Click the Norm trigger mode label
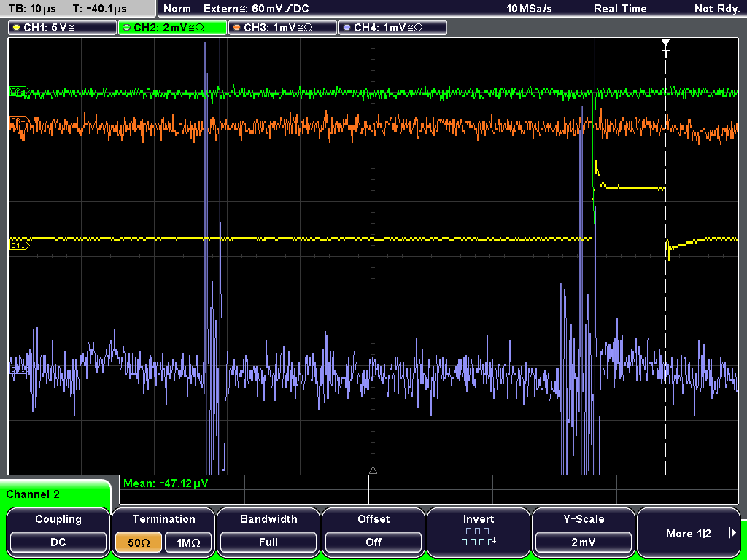The width and height of the screenshot is (747, 560). pos(177,9)
